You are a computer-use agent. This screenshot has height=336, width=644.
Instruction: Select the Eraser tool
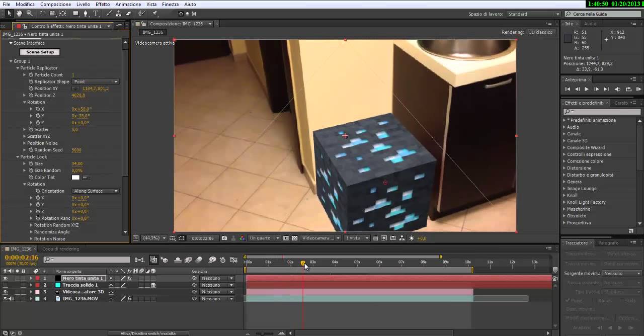click(x=128, y=14)
